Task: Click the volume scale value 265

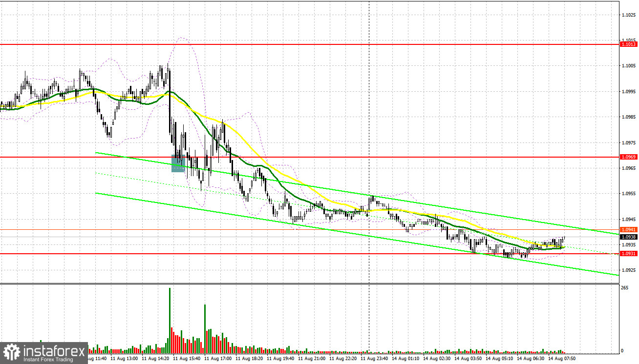Action: coord(624,288)
